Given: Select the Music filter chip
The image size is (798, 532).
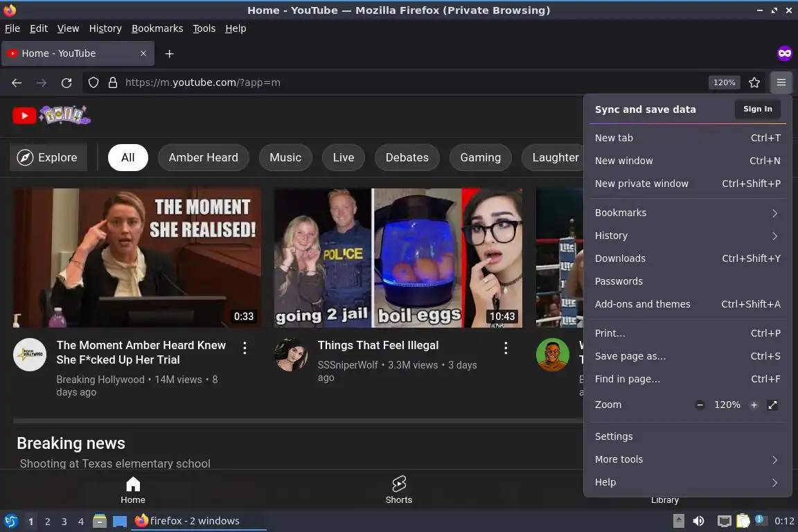Looking at the screenshot, I should (x=285, y=157).
